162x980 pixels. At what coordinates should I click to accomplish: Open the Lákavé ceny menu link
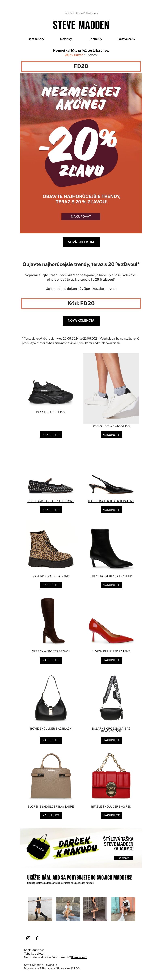(x=126, y=39)
